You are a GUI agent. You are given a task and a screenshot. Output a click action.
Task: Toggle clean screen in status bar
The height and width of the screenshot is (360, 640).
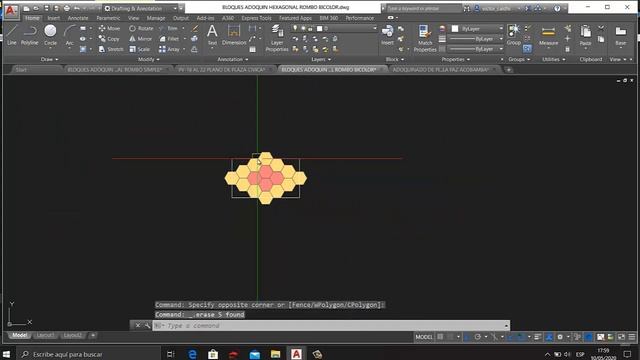point(621,337)
